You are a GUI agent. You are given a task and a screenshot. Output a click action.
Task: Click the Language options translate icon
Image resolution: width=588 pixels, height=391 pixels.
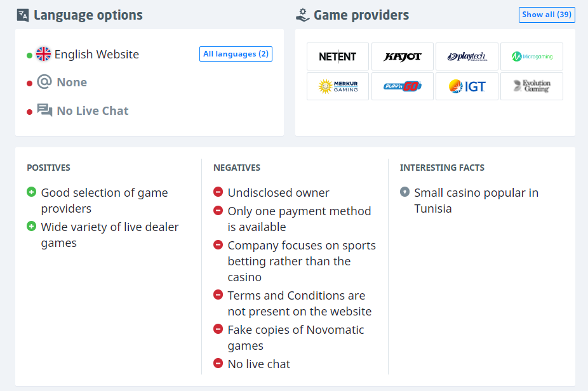23,15
